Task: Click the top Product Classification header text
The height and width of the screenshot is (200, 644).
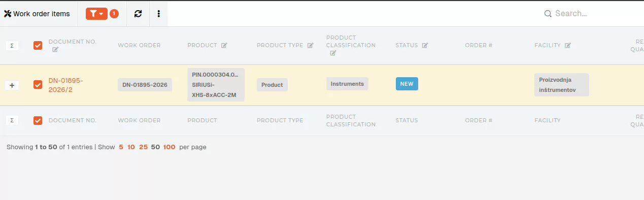Action: coord(351,41)
